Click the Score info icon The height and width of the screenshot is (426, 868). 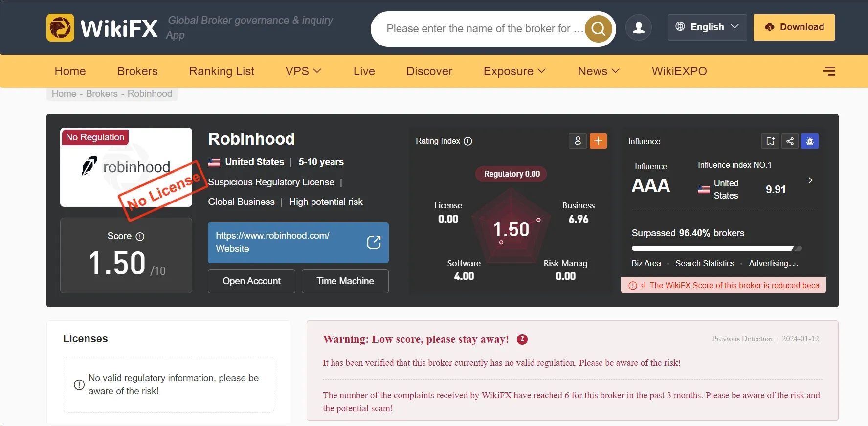click(140, 237)
